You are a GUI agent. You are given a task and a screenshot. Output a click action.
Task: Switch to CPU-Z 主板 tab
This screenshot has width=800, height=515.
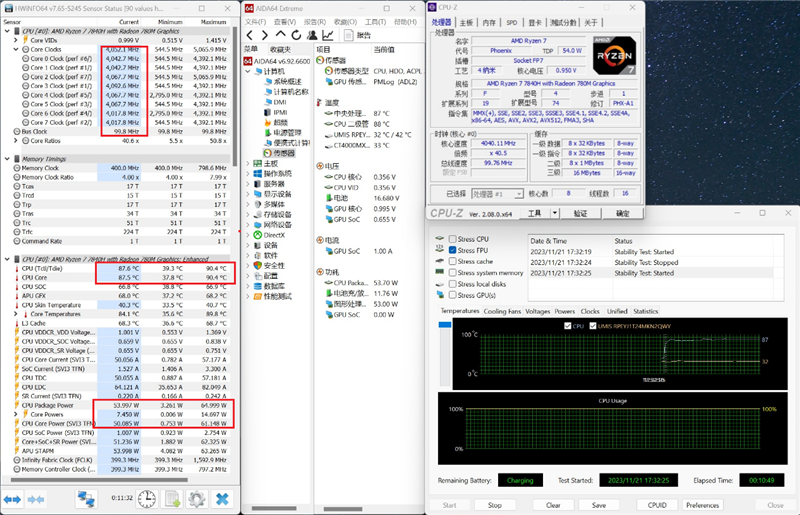(x=466, y=22)
